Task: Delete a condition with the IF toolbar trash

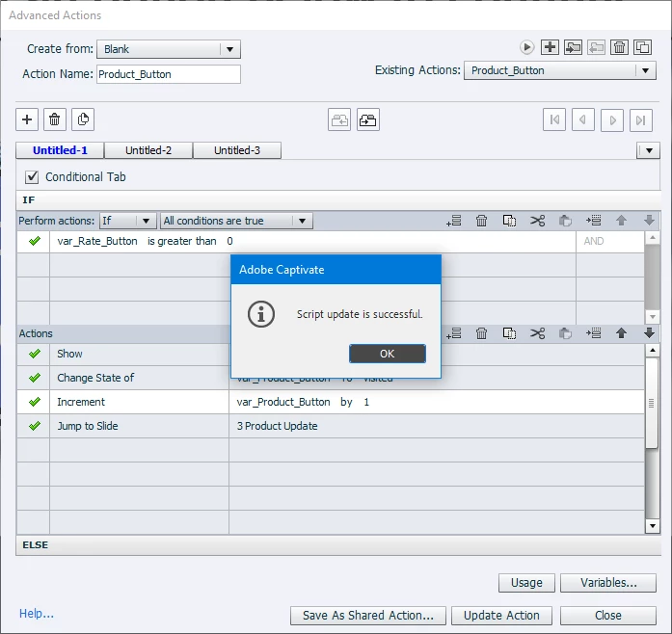Action: coord(481,221)
